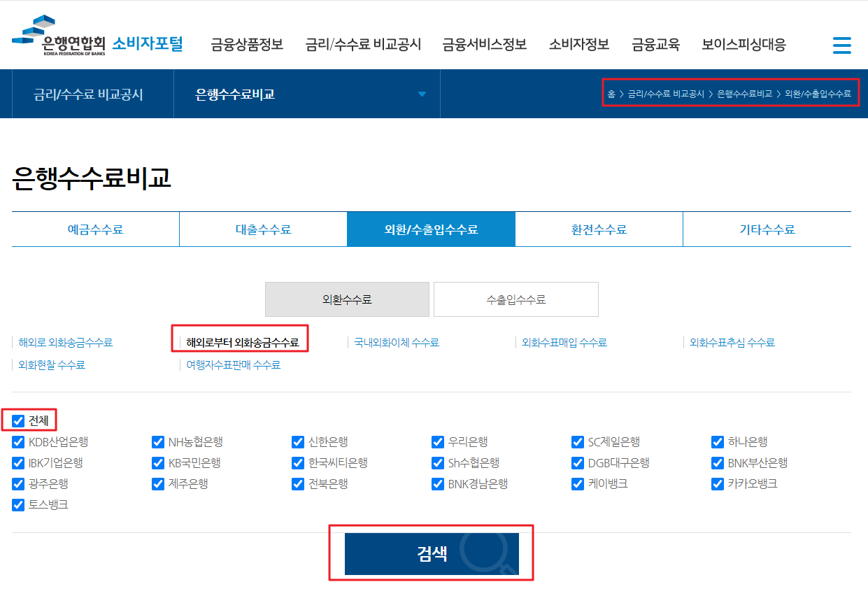Screen dimensions: 868x589
Task: Disable the KDB산업은행 checkbox
Action: point(17,441)
